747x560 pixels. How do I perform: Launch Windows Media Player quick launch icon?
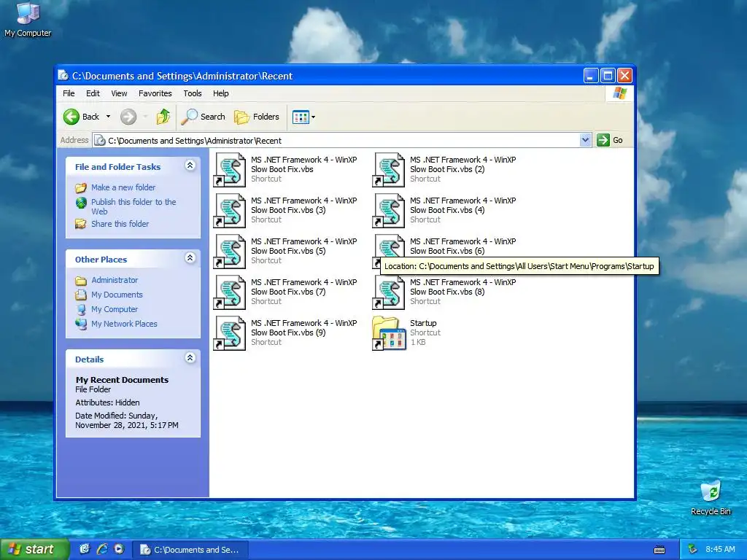click(119, 549)
